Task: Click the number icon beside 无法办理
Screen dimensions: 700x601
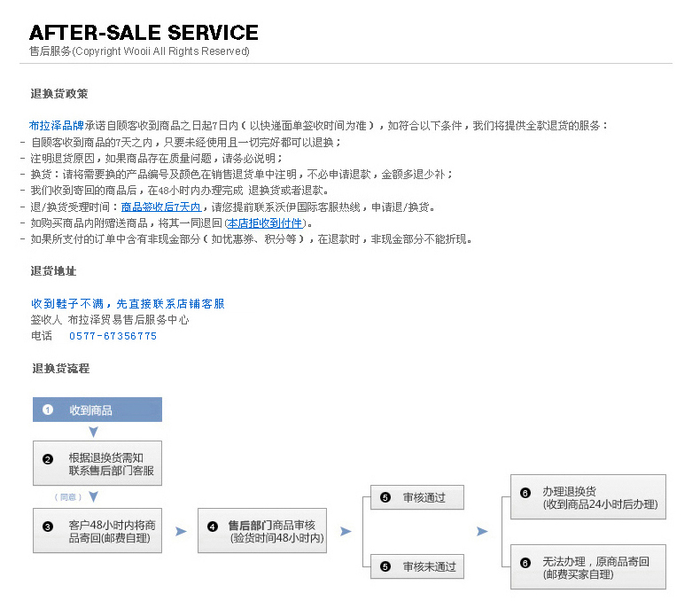Action: pyautogui.click(x=525, y=563)
